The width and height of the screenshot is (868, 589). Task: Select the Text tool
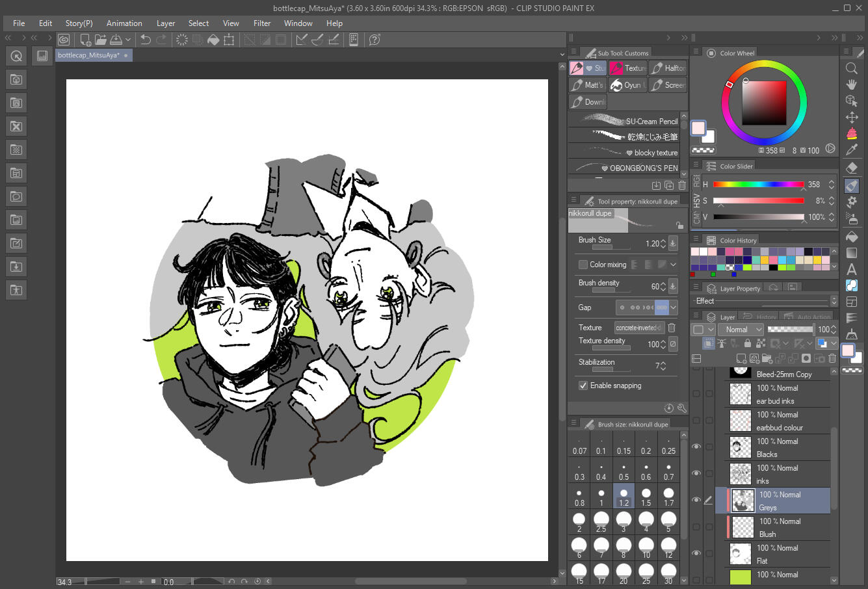[852, 269]
